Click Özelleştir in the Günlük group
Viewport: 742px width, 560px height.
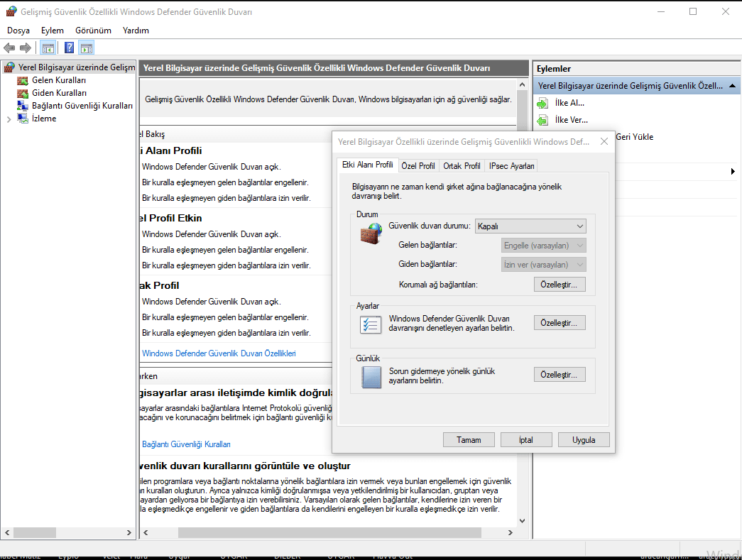tap(560, 374)
